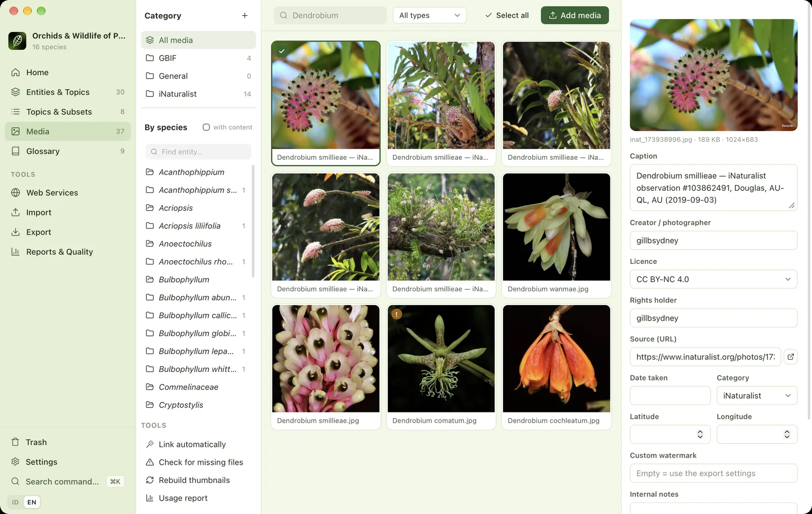Open the Trash

[67, 442]
